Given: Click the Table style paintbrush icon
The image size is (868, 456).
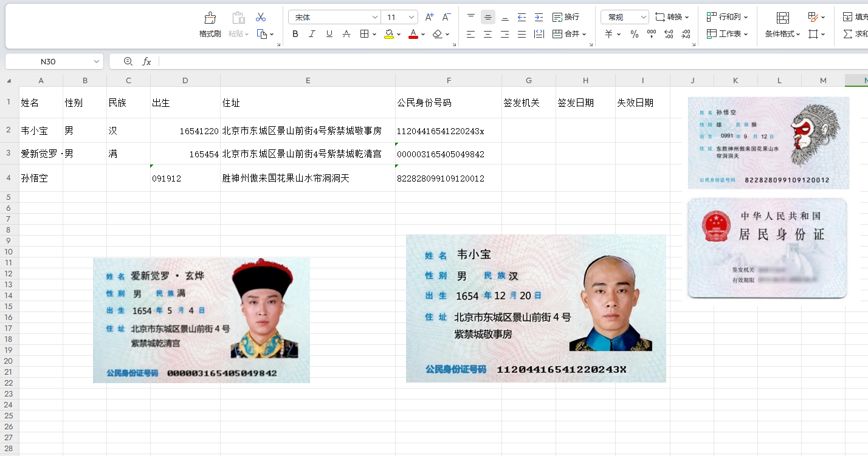Looking at the screenshot, I should pyautogui.click(x=813, y=17).
